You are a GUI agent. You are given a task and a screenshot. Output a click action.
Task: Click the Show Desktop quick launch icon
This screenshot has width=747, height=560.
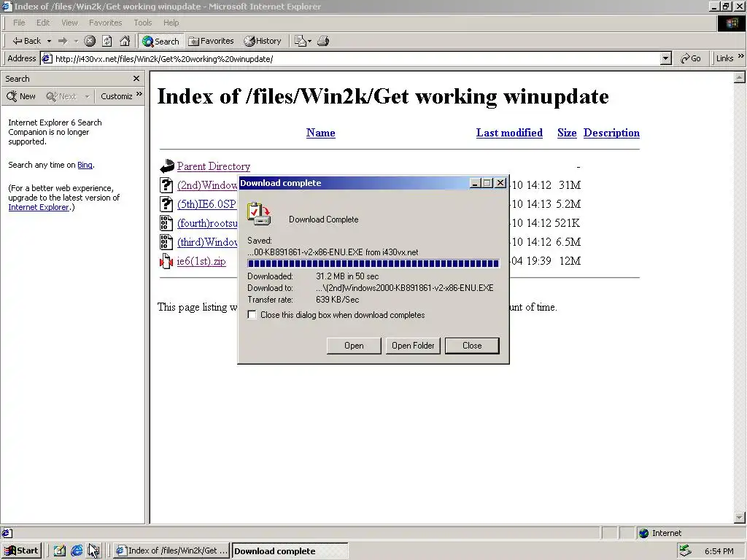59,551
